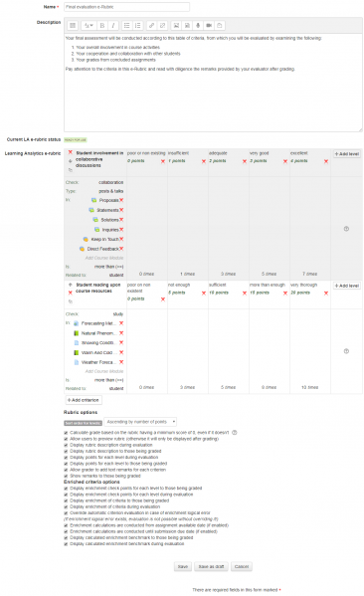
Task: Remove the Proposals module from the criterion
Action: pos(121,200)
